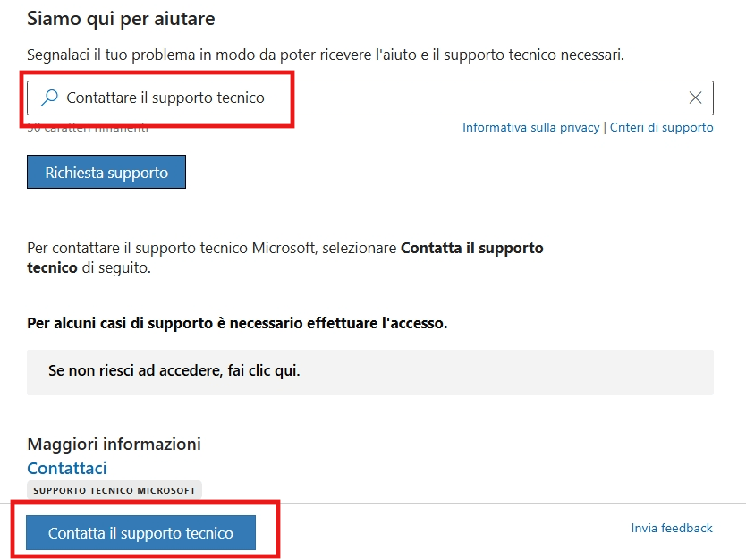
Task: Click the SUPPORTO TECNICO MICROSOFT tag
Action: (x=114, y=490)
